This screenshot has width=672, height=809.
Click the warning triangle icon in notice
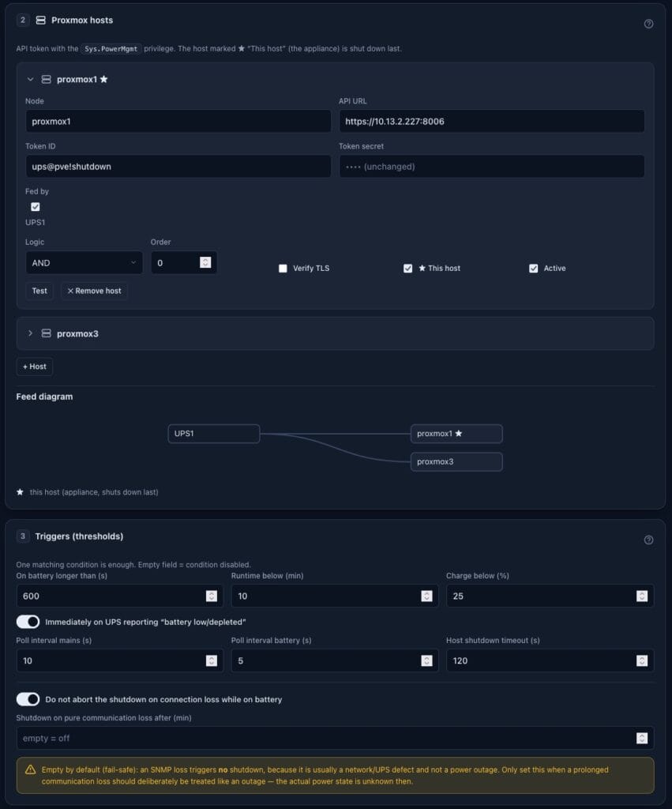[31, 769]
